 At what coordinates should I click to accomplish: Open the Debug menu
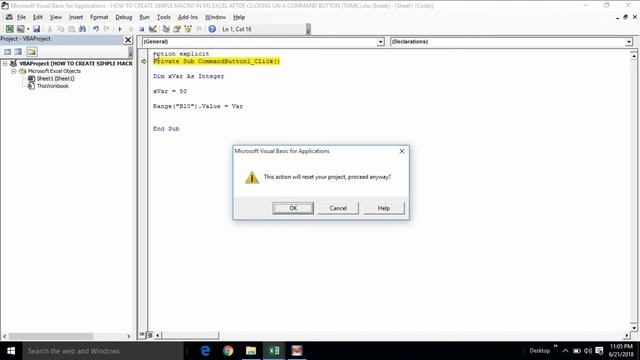tap(124, 17)
